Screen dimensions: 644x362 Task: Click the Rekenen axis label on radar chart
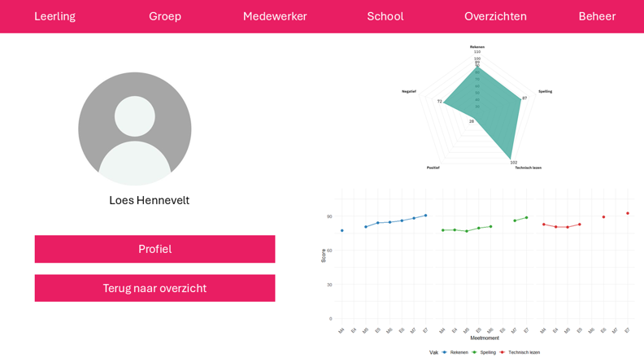click(477, 47)
